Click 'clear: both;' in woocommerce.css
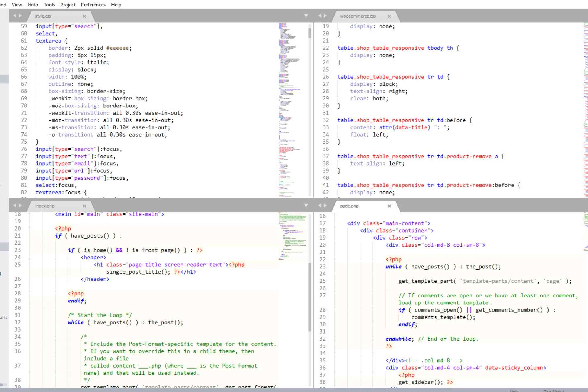588x392 pixels. click(x=369, y=98)
